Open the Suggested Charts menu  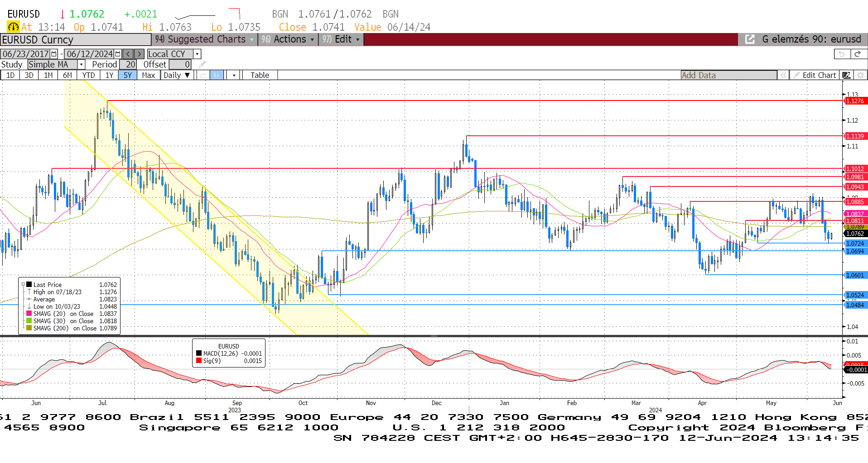point(206,39)
